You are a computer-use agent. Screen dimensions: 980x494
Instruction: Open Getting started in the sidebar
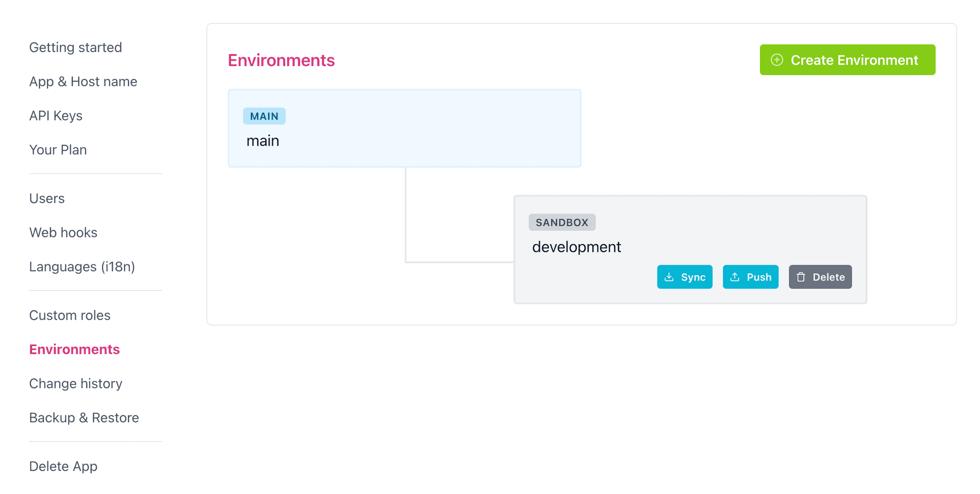[76, 47]
